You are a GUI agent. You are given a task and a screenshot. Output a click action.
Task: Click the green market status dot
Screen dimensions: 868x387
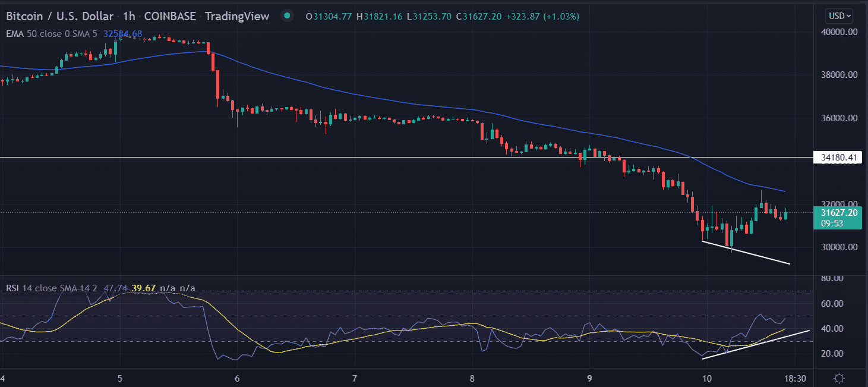288,16
